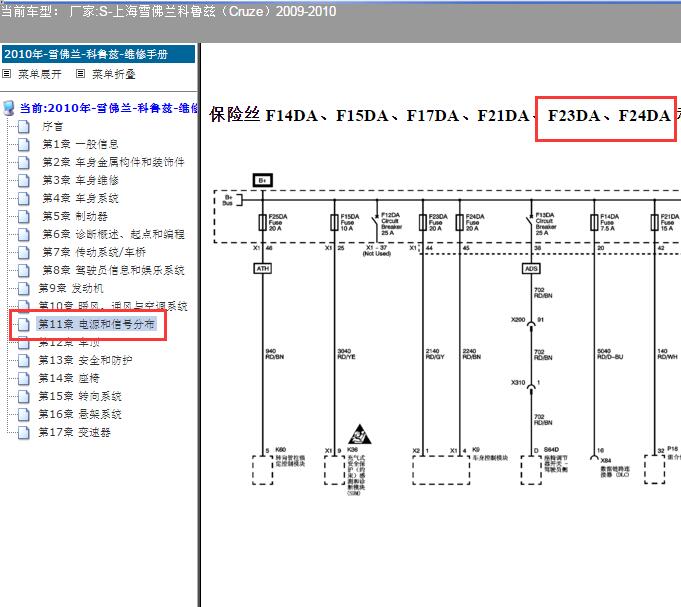Open 第3章 车身维修
Viewport: 681px width, 607px height.
coord(80,180)
